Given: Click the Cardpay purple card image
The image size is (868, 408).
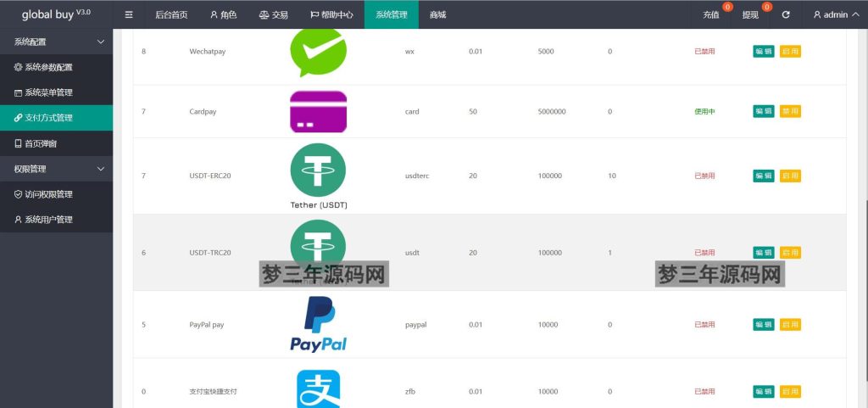Looking at the screenshot, I should [x=319, y=111].
